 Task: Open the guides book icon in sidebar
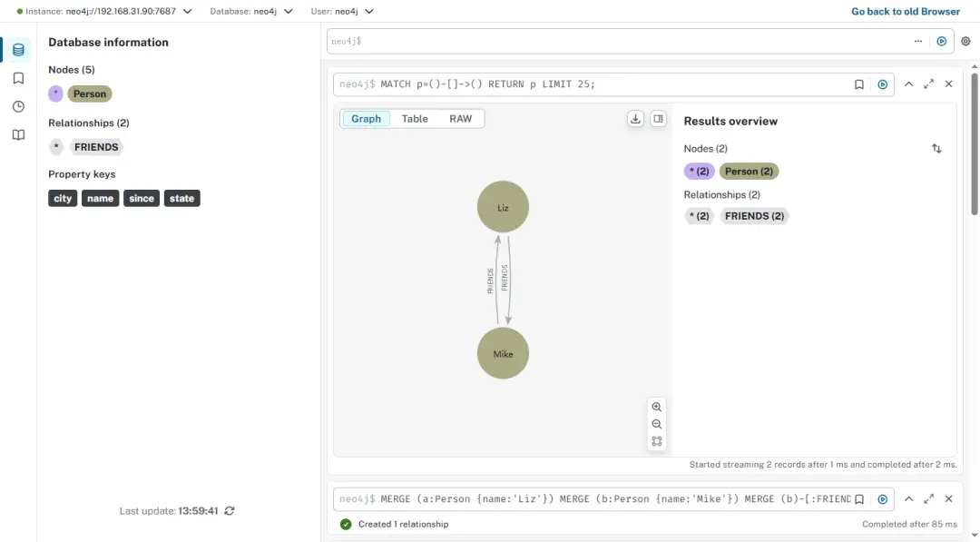coord(18,135)
